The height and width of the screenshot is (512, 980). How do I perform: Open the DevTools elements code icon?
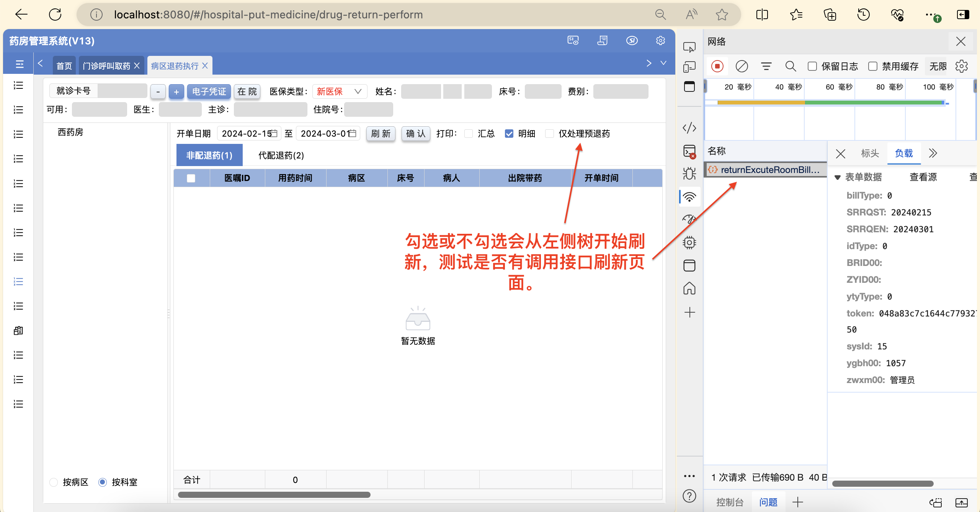pyautogui.click(x=689, y=128)
